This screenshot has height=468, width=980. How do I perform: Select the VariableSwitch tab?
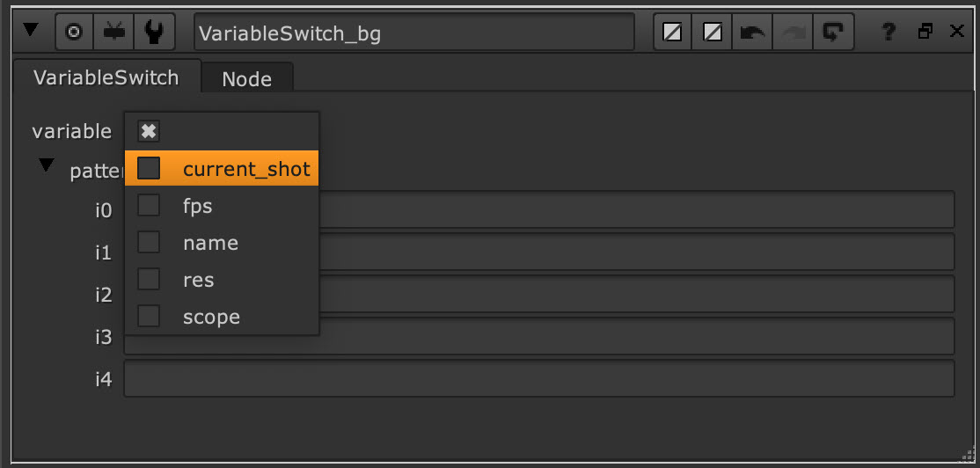pyautogui.click(x=106, y=77)
